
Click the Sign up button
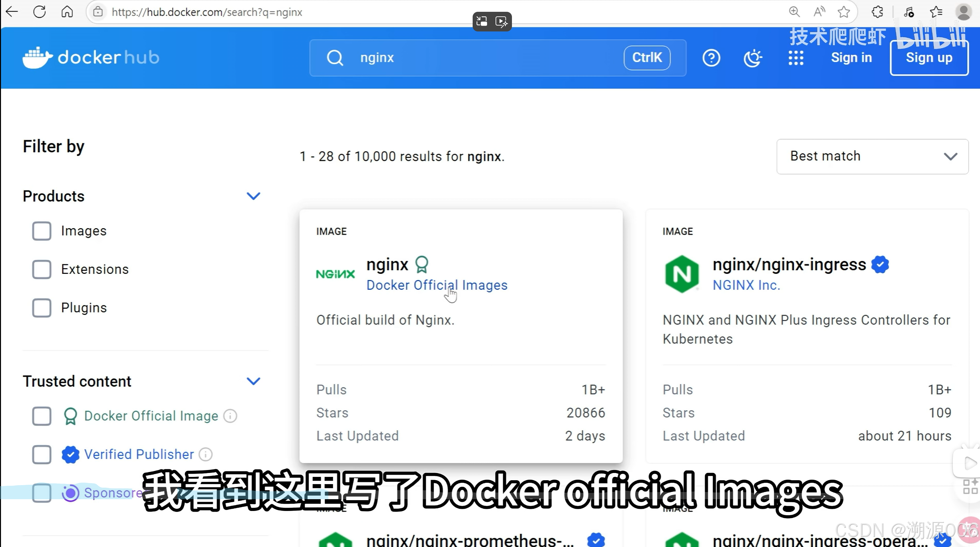pyautogui.click(x=929, y=58)
